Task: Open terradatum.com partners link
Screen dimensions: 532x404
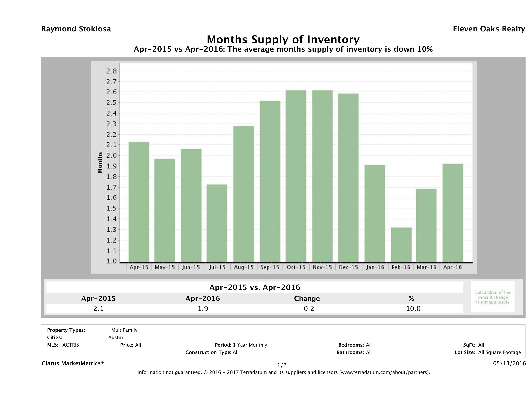Action: coord(384,372)
